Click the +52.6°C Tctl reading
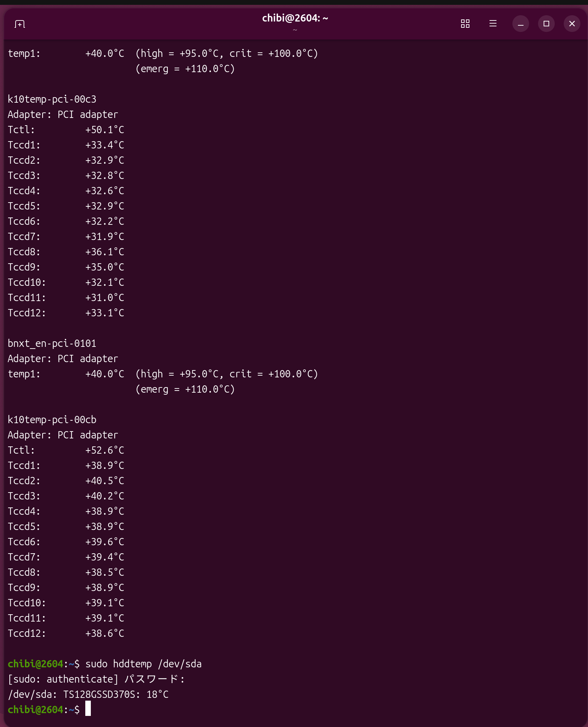 (105, 450)
